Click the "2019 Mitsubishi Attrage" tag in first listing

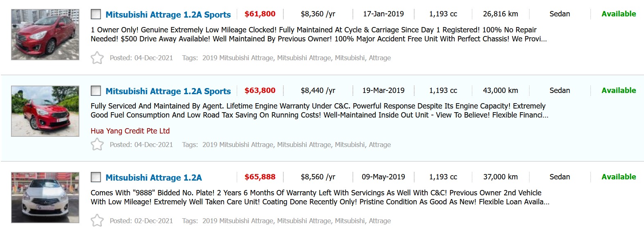(238, 58)
